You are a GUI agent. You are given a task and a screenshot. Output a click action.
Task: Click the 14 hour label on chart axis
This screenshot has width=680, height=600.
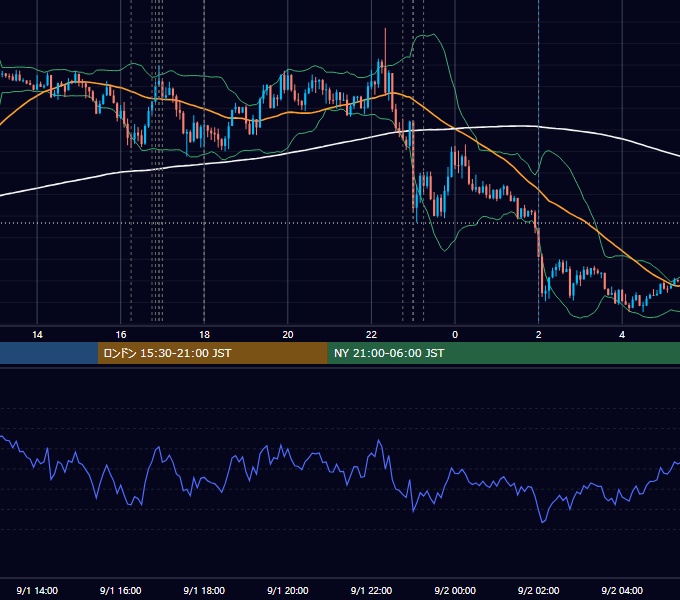(x=37, y=335)
